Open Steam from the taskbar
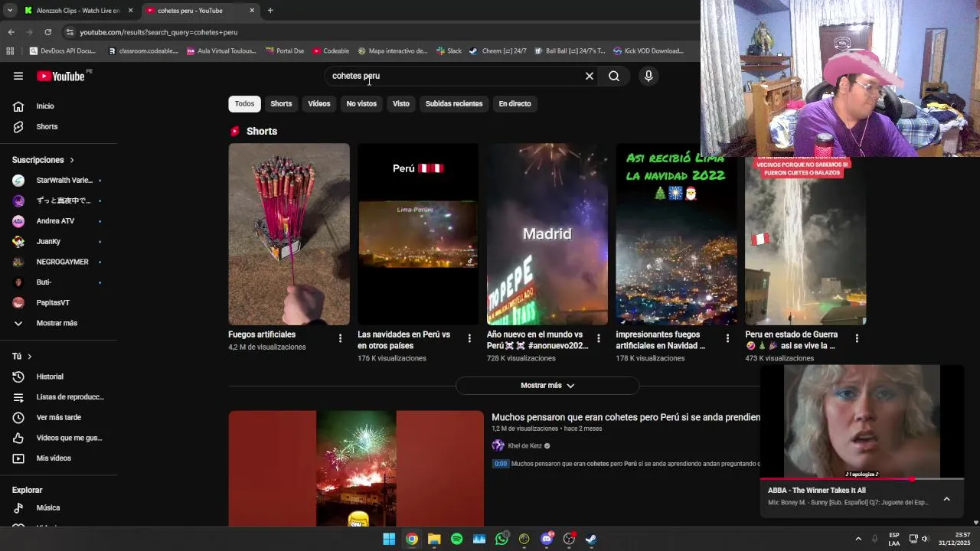The image size is (980, 551). (x=592, y=539)
